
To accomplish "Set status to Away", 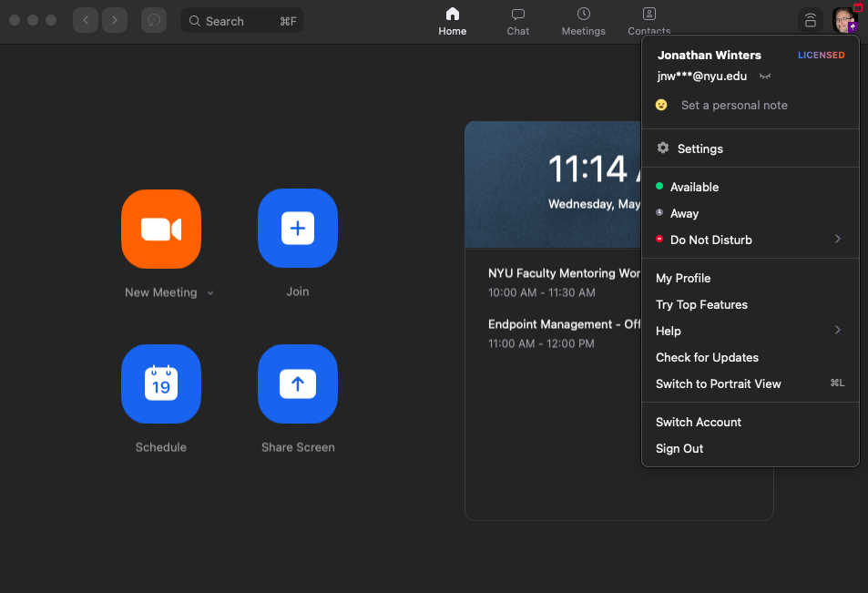I will pos(751,214).
